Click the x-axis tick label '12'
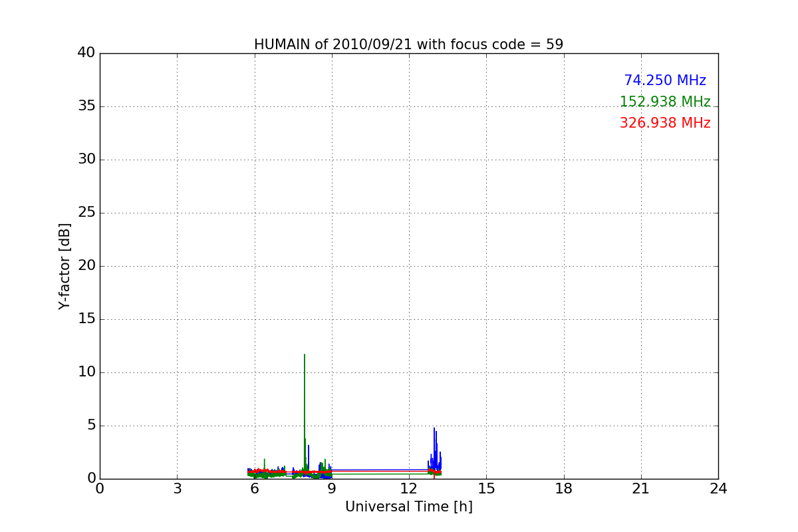Viewport: 798px width, 532px height. click(x=409, y=489)
